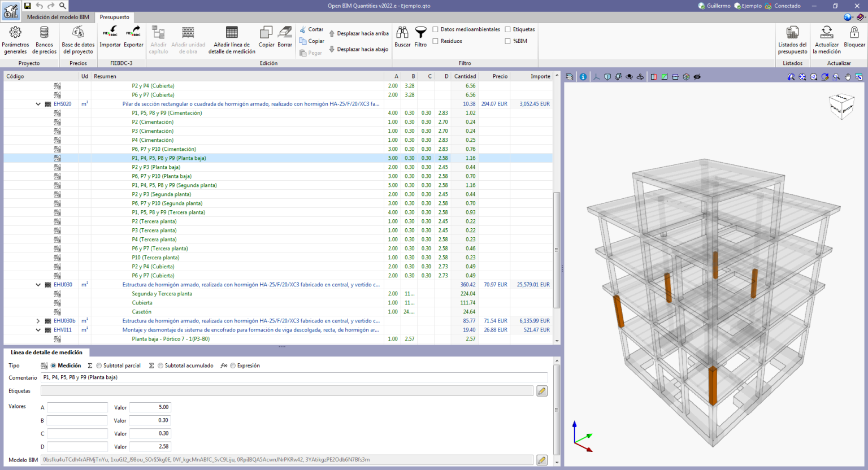The height and width of the screenshot is (470, 868).
Task: Expand the EHU030b tree row
Action: click(x=38, y=321)
